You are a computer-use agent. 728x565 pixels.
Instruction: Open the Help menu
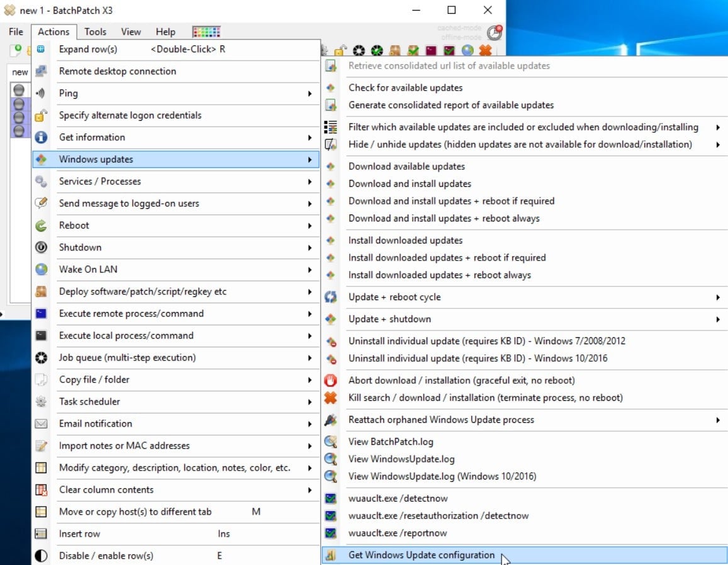pos(165,31)
